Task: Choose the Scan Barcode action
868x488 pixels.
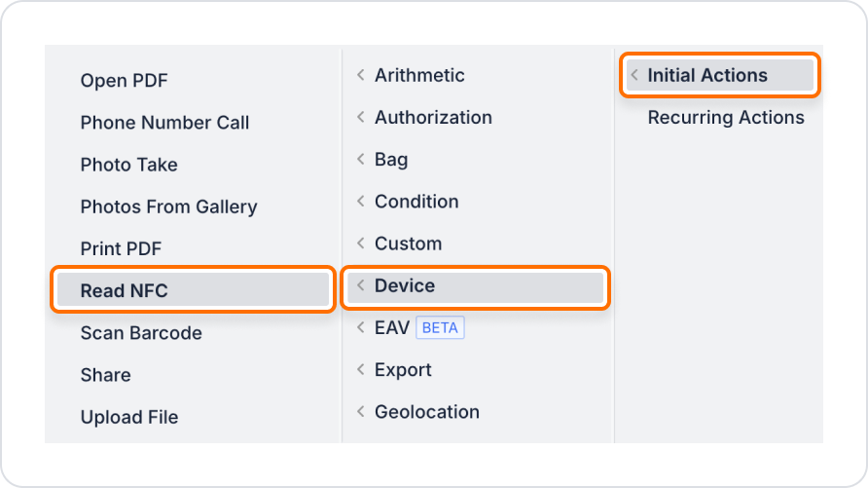Action: pos(141,332)
